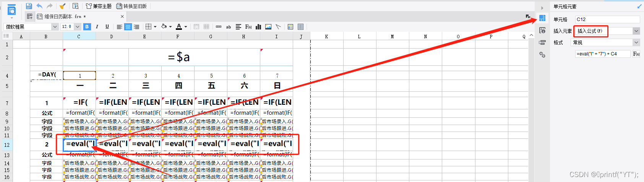Open the hyperlink panel icon
The image size is (644, 182).
[542, 55]
